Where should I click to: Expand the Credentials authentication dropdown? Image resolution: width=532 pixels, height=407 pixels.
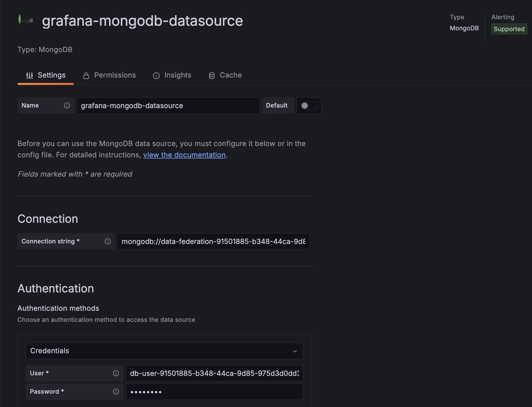[164, 351]
